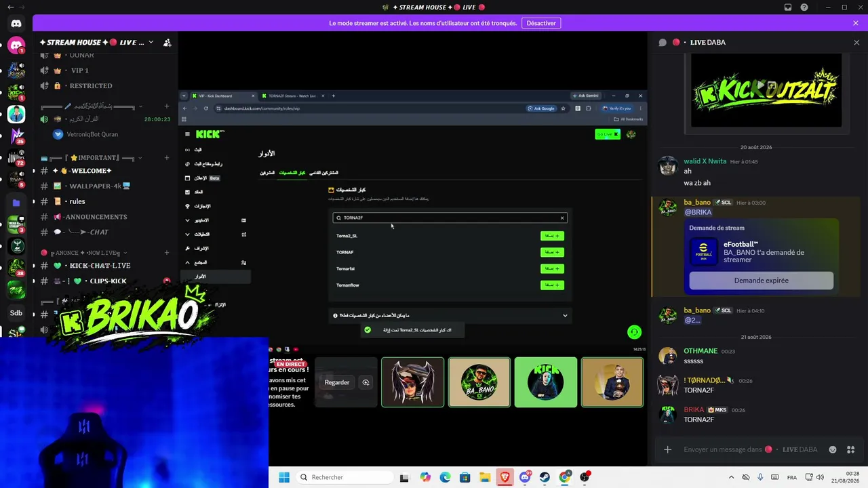Click the Windows taskbar search box

tap(344, 477)
